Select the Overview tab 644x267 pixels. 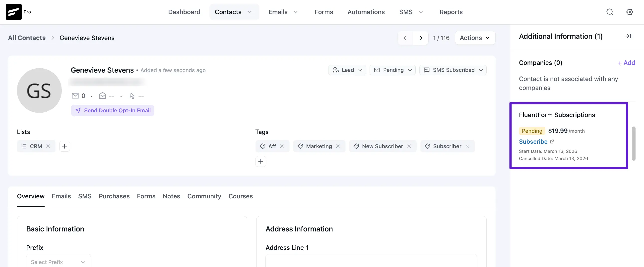(31, 196)
